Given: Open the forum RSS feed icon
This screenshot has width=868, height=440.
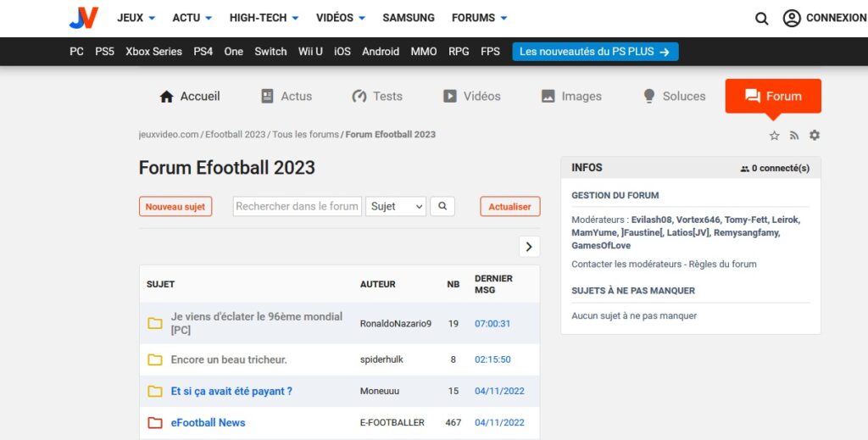Looking at the screenshot, I should pyautogui.click(x=794, y=136).
